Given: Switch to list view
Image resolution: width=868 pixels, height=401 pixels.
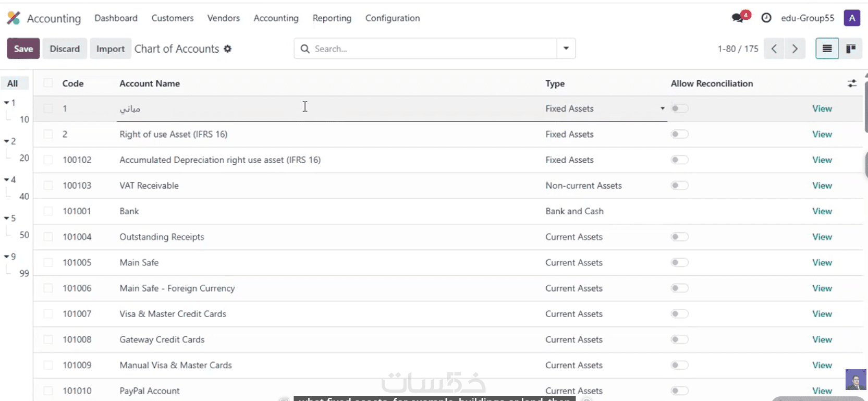Looking at the screenshot, I should [827, 48].
